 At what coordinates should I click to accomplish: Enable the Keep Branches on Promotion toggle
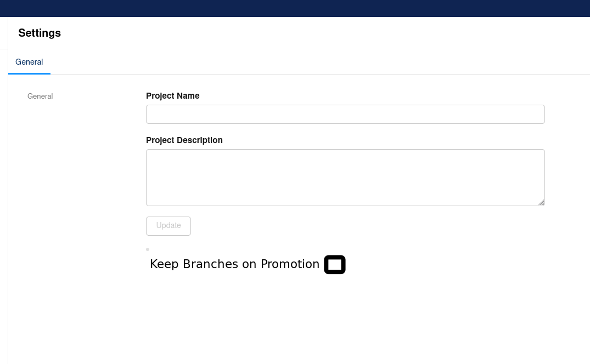coord(335,265)
